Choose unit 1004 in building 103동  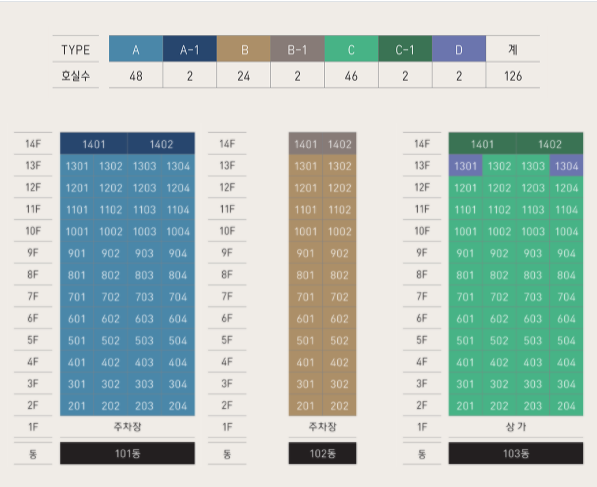[x=567, y=231]
